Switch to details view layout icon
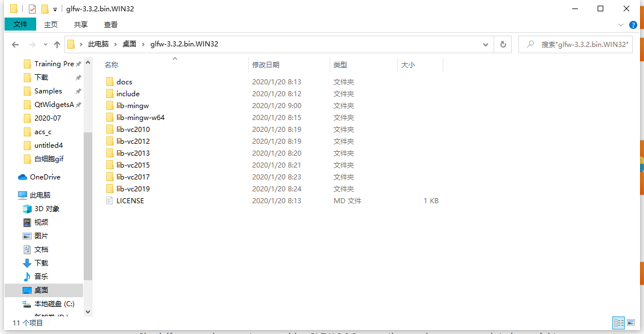 618,323
